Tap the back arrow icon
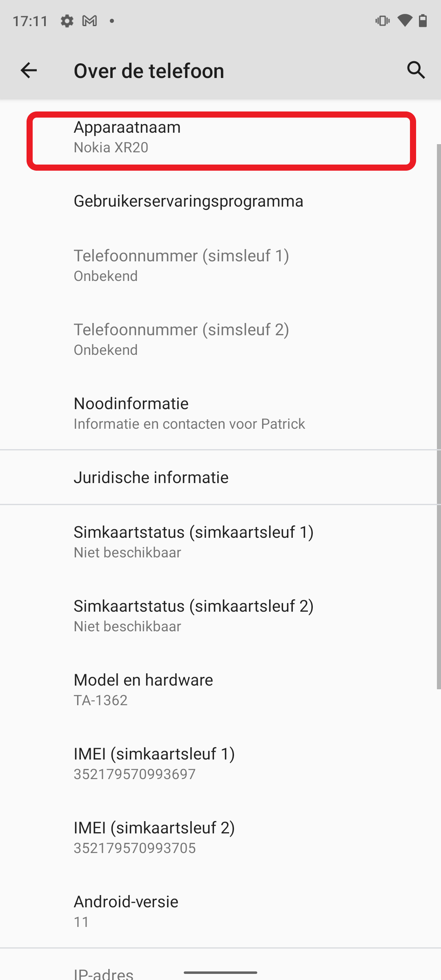 point(29,70)
